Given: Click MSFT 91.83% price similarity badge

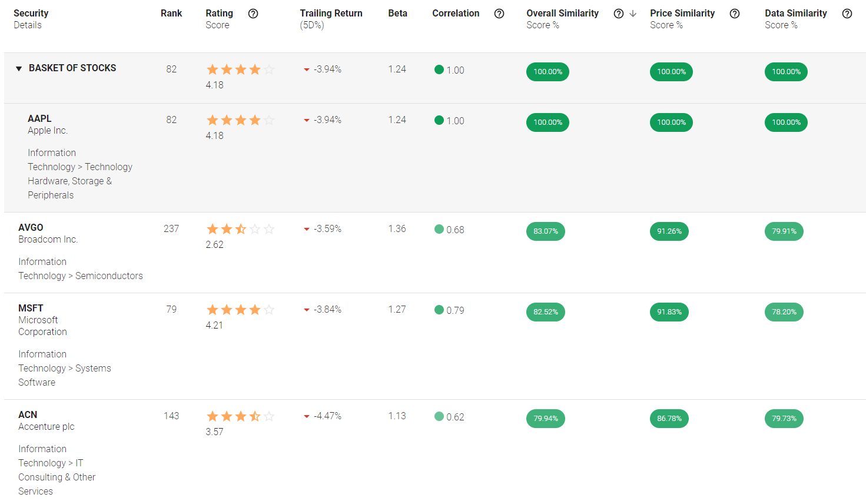Looking at the screenshot, I should tap(669, 312).
